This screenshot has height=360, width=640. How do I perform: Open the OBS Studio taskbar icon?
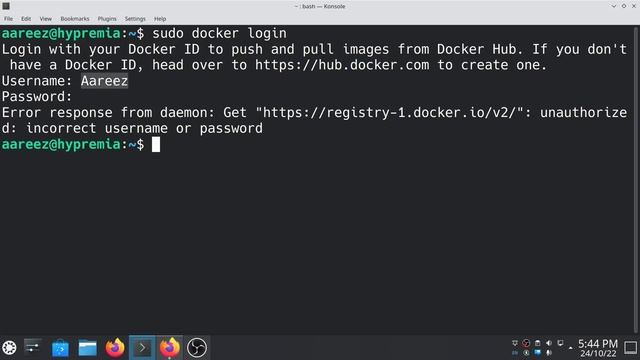click(x=197, y=348)
